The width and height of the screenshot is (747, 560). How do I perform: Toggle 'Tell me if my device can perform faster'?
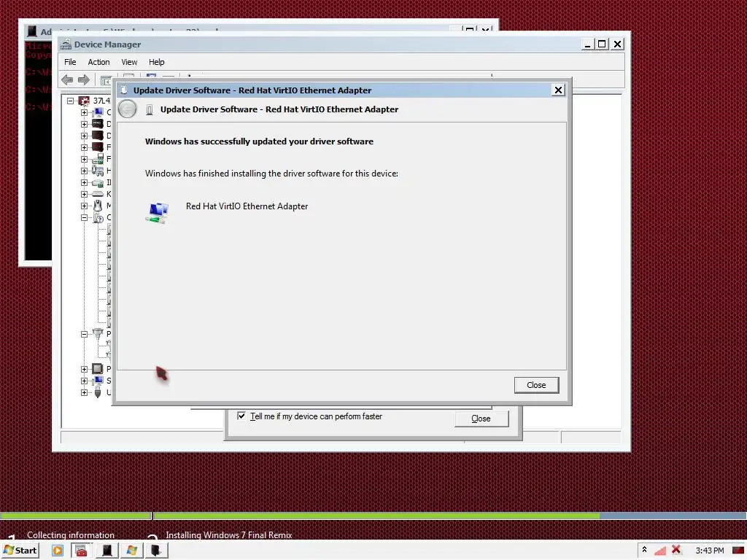pos(241,416)
